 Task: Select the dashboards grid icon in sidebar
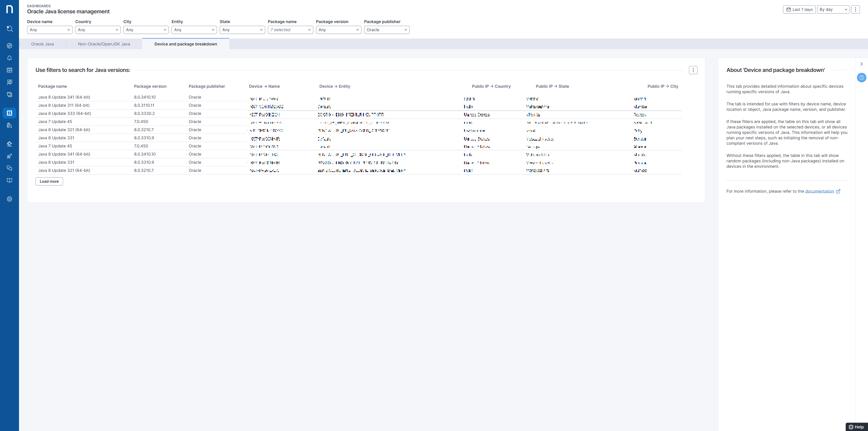[9, 113]
